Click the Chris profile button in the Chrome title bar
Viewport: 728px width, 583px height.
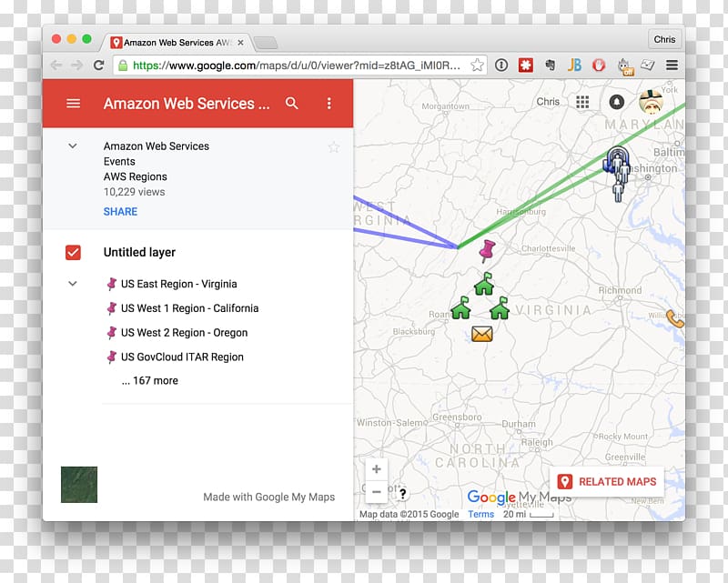[x=664, y=39]
